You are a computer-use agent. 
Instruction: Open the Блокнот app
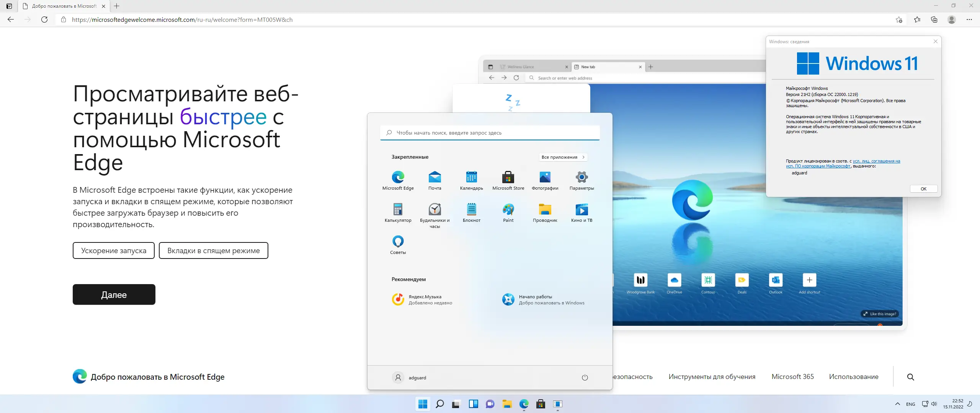pos(471,212)
